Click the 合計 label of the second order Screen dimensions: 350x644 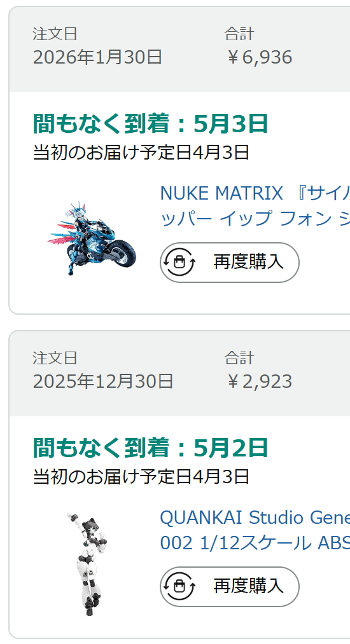(x=239, y=358)
